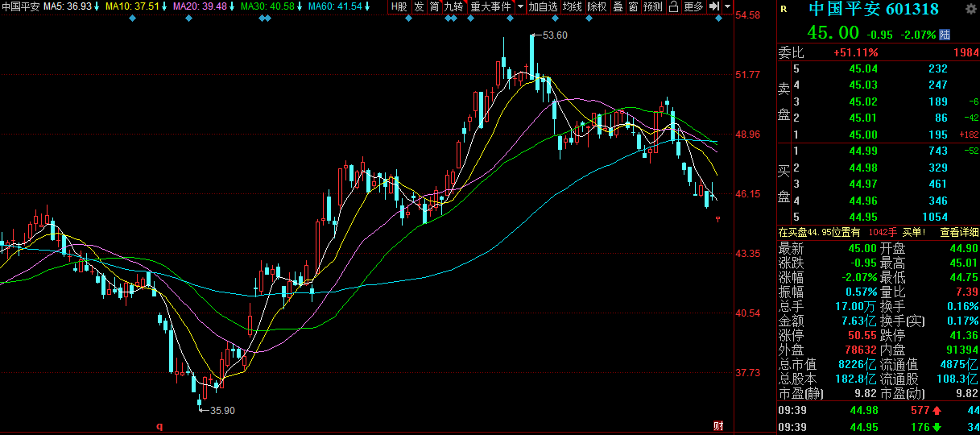Click the 跌停 41.36 limit-down value

962,336
